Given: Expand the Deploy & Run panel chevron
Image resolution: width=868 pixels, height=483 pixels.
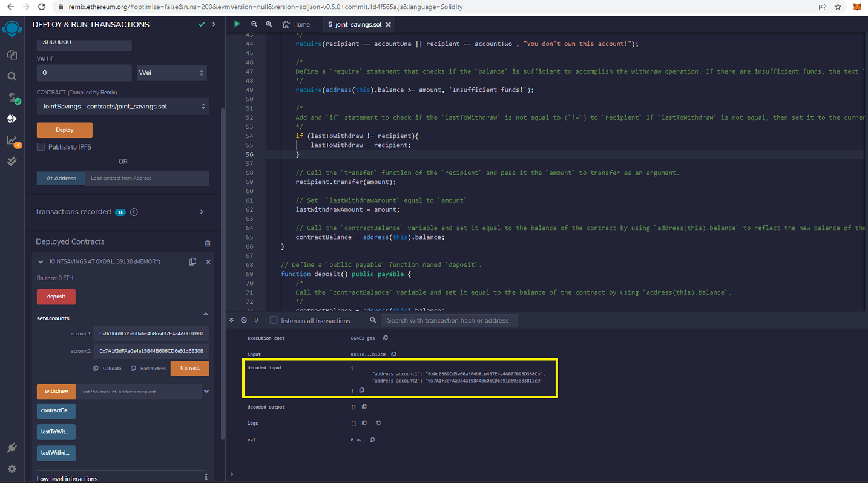Looking at the screenshot, I should (x=214, y=24).
